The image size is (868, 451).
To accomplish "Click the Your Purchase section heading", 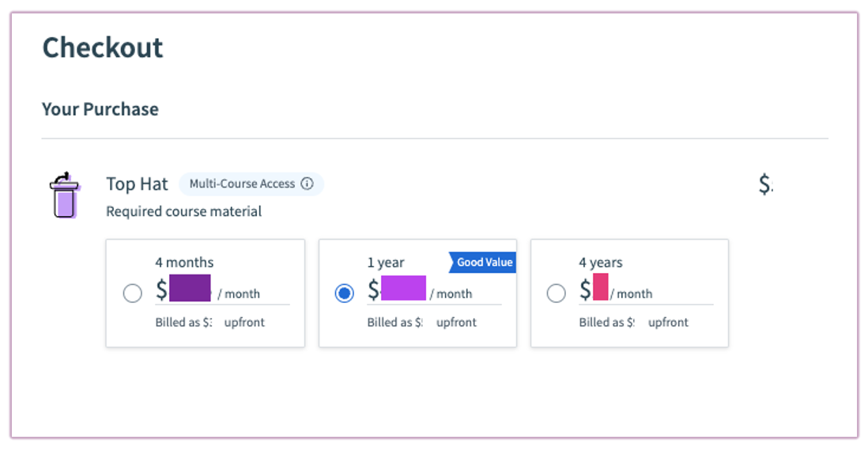I will [x=100, y=109].
